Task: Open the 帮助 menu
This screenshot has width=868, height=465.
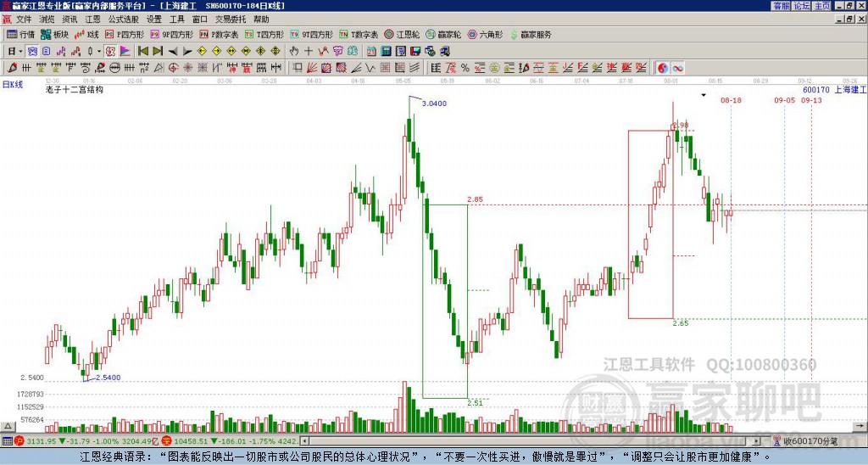Action: (261, 20)
